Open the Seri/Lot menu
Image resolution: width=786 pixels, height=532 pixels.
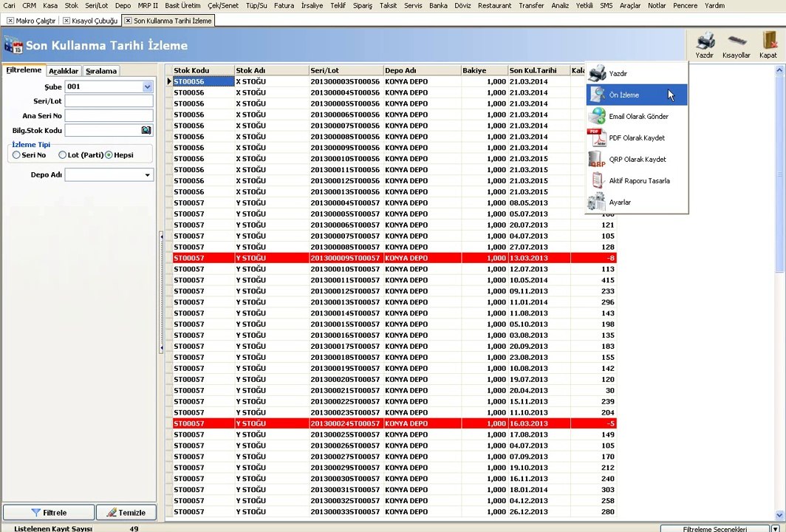point(96,5)
